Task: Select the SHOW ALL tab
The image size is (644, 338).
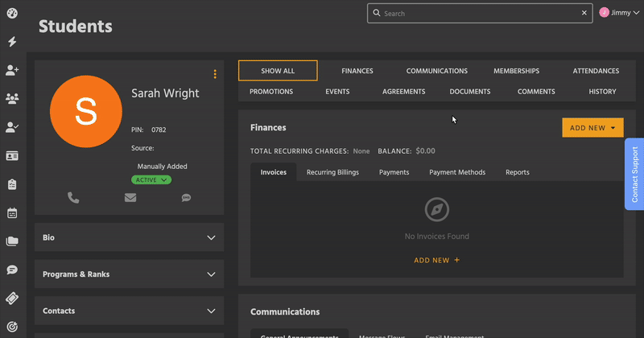Action: tap(278, 71)
